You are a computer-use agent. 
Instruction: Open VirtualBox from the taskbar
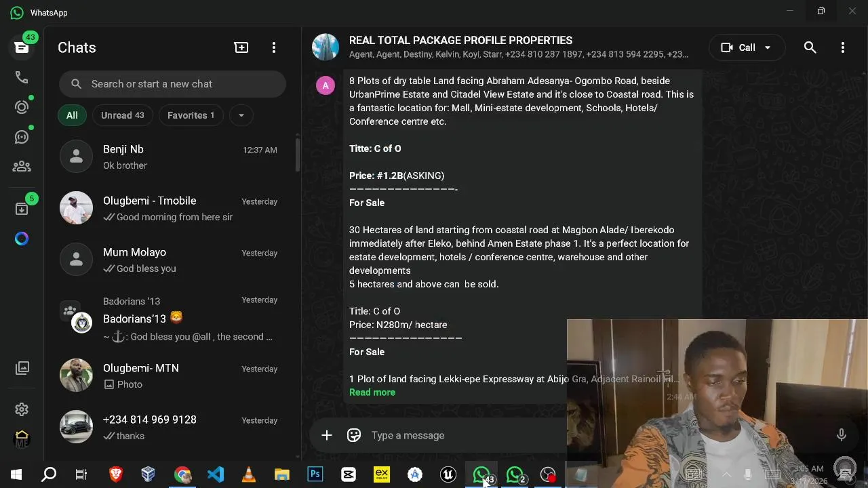149,474
